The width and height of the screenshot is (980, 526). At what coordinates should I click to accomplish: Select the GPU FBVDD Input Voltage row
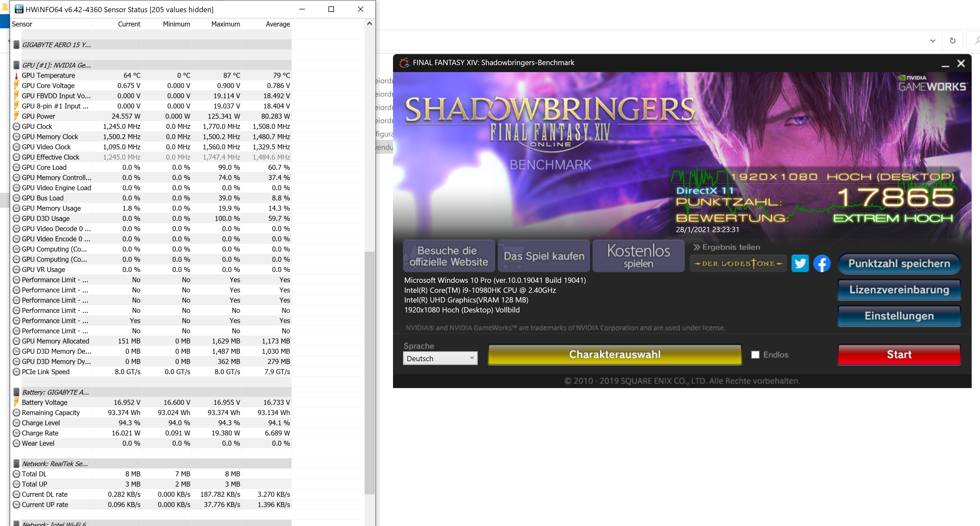(x=151, y=96)
